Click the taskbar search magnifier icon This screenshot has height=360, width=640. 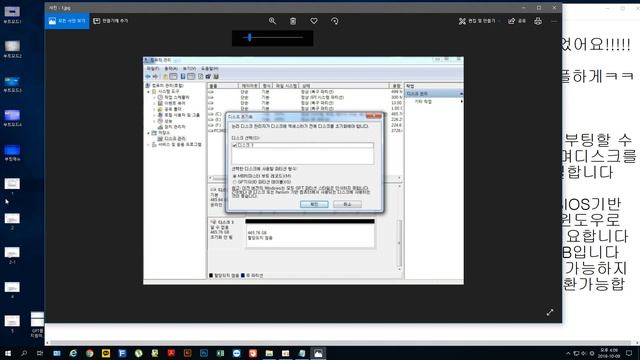(24, 353)
